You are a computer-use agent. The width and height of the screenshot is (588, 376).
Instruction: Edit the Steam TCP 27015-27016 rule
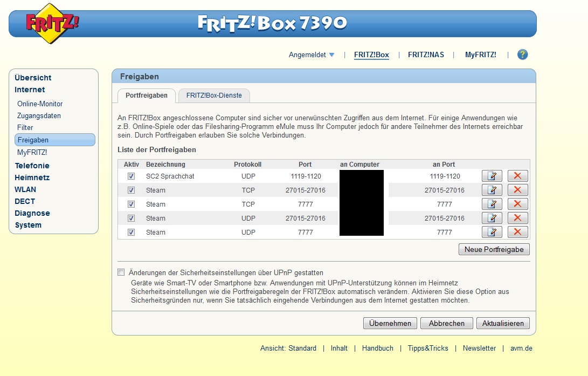492,190
